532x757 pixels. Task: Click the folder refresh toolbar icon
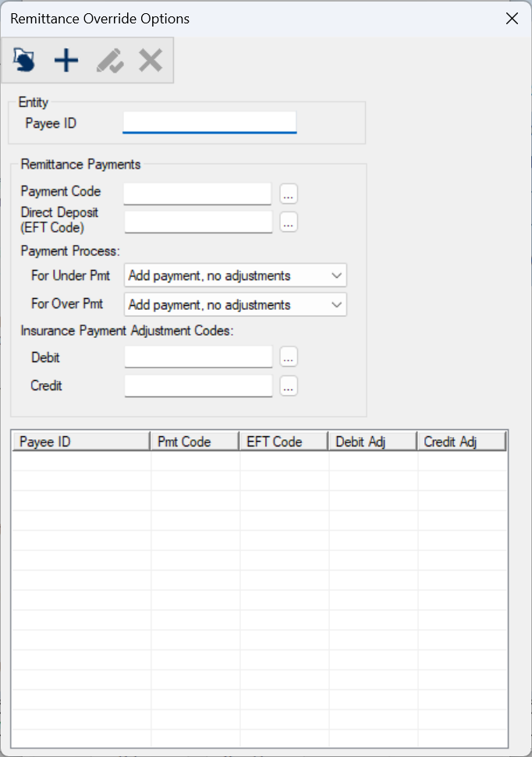coord(24,60)
